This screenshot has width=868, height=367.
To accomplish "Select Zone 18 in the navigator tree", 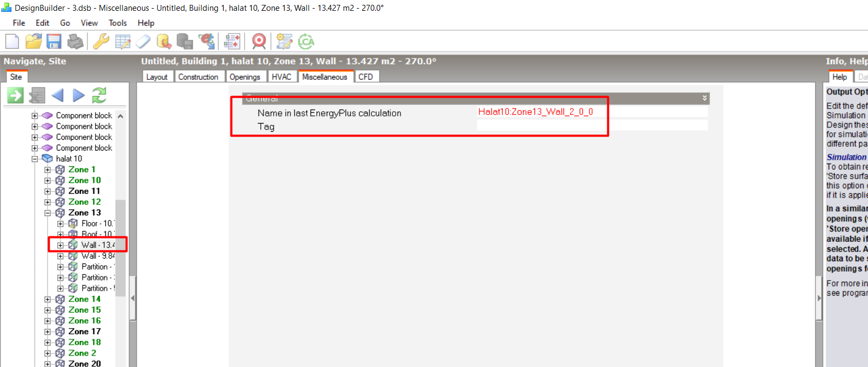I will (84, 342).
